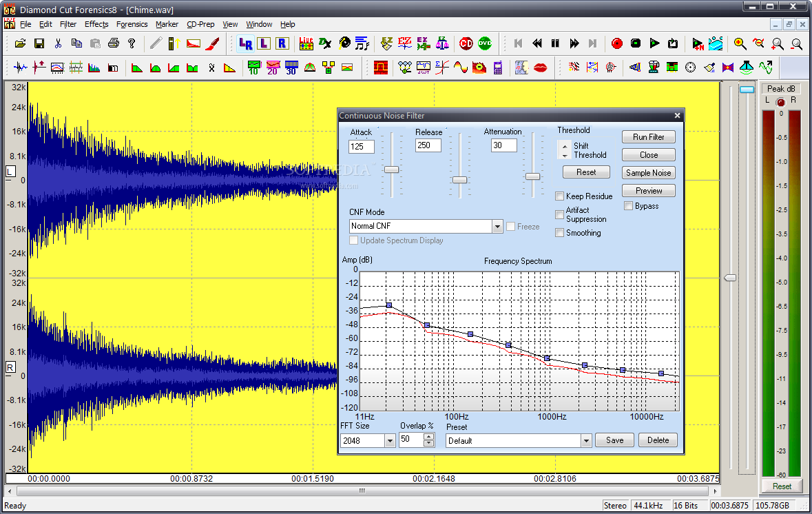Click the Preview button
The height and width of the screenshot is (514, 812).
click(648, 191)
